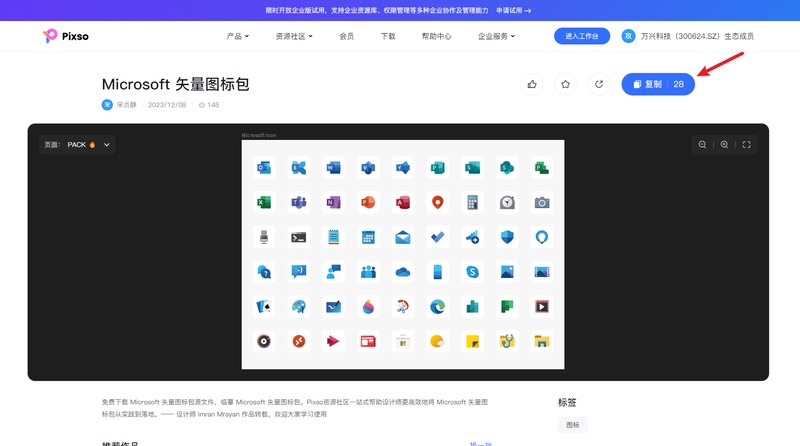Click the 万兴科技 account name
800x446 pixels.
(697, 36)
